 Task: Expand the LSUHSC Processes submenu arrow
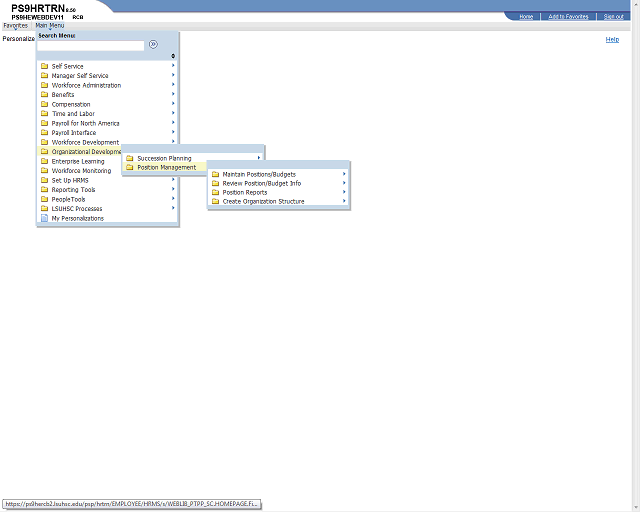(x=173, y=208)
